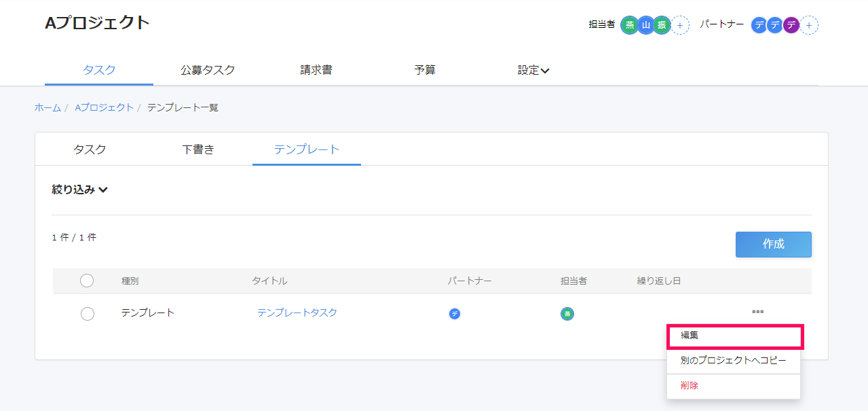This screenshot has width=868, height=411.
Task: Go to ホーム breadcrumb link
Action: (48, 107)
